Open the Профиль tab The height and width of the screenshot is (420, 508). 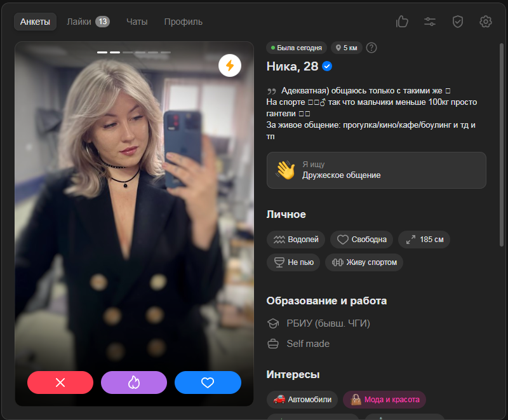[x=183, y=22]
